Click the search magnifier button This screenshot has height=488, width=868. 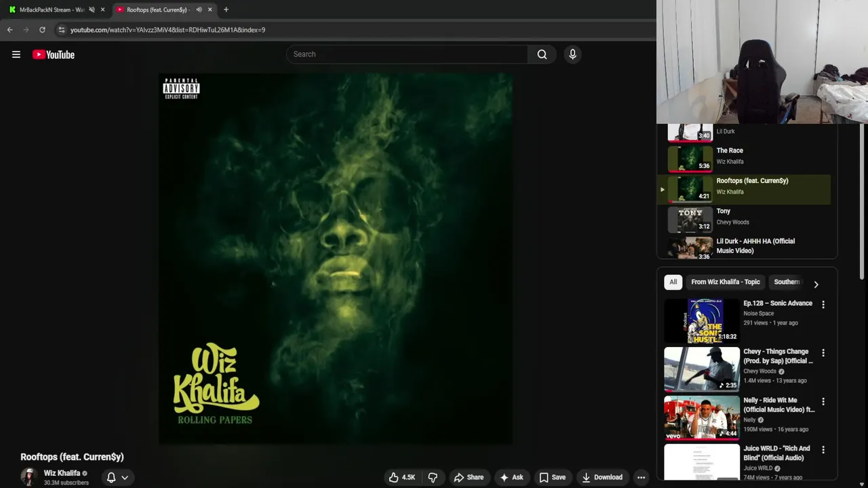click(x=542, y=54)
